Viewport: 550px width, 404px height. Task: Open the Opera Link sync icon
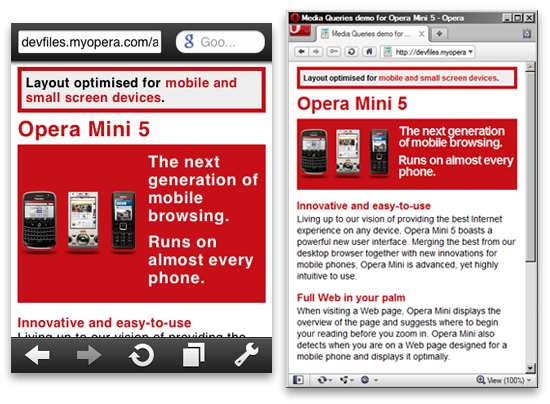(x=322, y=380)
